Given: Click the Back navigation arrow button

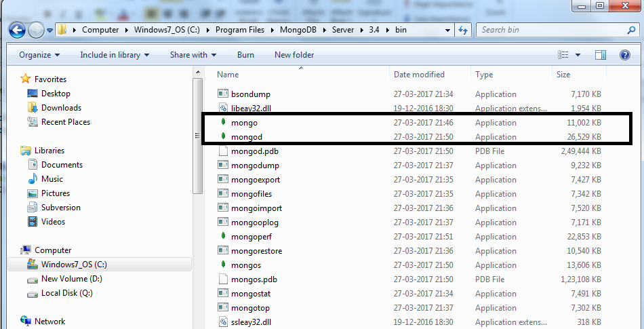Looking at the screenshot, I should point(17,30).
